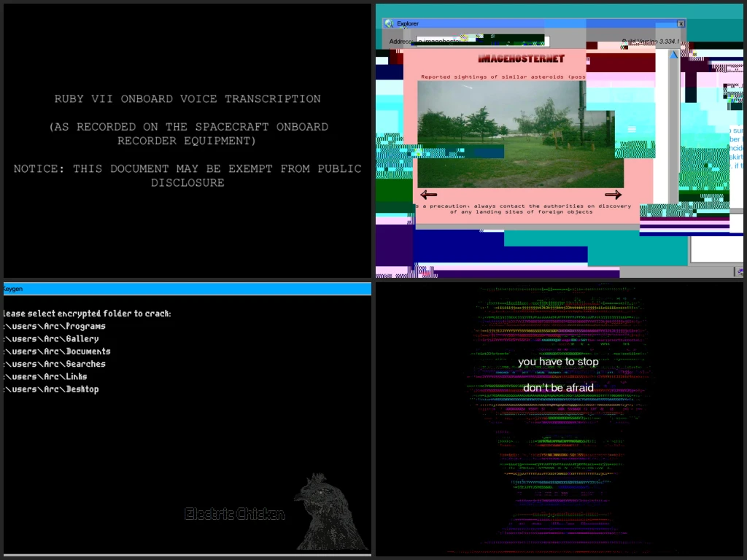Pick the users\Arc\Searches folder to crack
The image size is (747, 560).
coord(55,364)
